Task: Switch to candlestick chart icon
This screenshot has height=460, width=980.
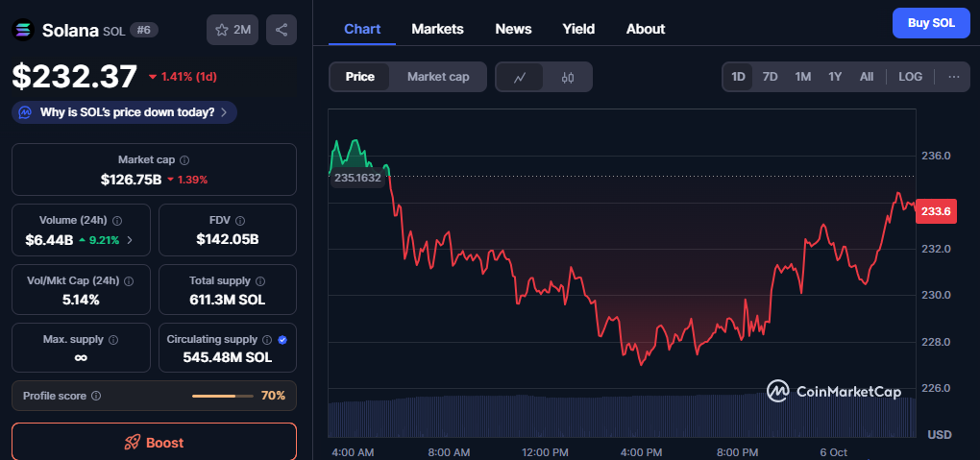Action: (567, 77)
